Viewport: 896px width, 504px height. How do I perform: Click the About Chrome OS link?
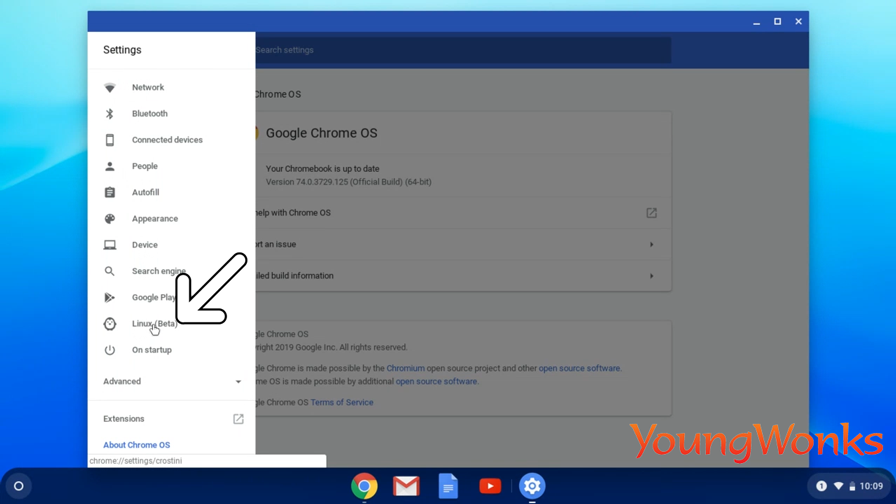[x=137, y=445]
